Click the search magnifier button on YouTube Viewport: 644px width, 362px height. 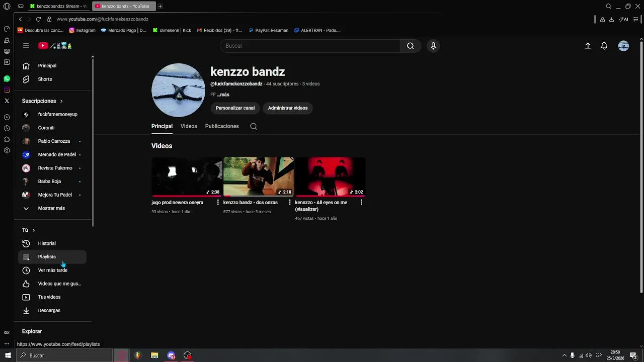click(411, 46)
